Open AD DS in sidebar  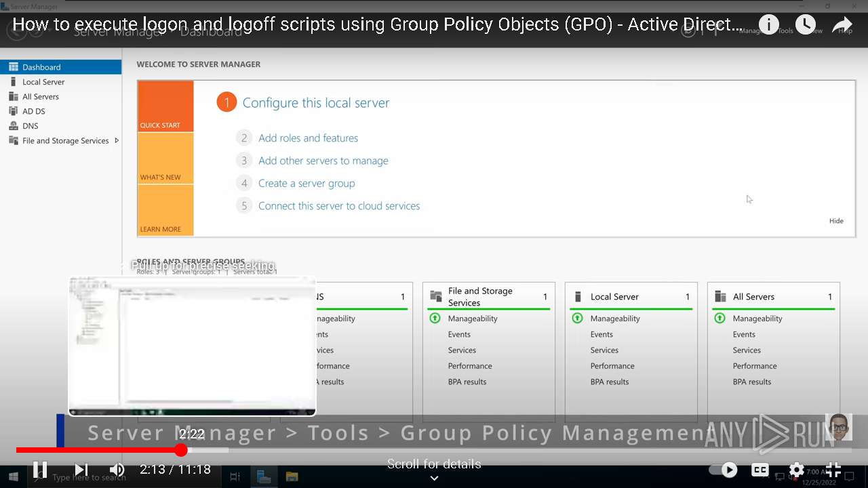33,111
